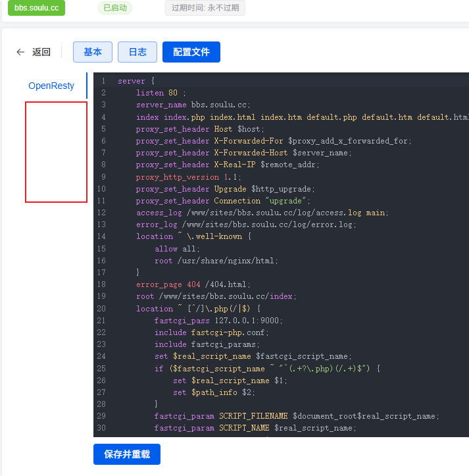
Task: Click the fastcgi_param SCRIPT_FILENAME line
Action: (297, 416)
